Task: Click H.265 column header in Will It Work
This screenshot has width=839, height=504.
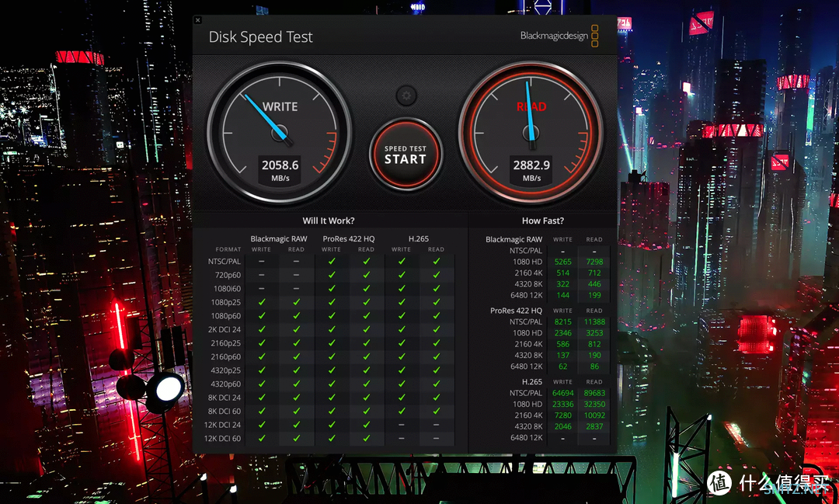Action: 419,238
